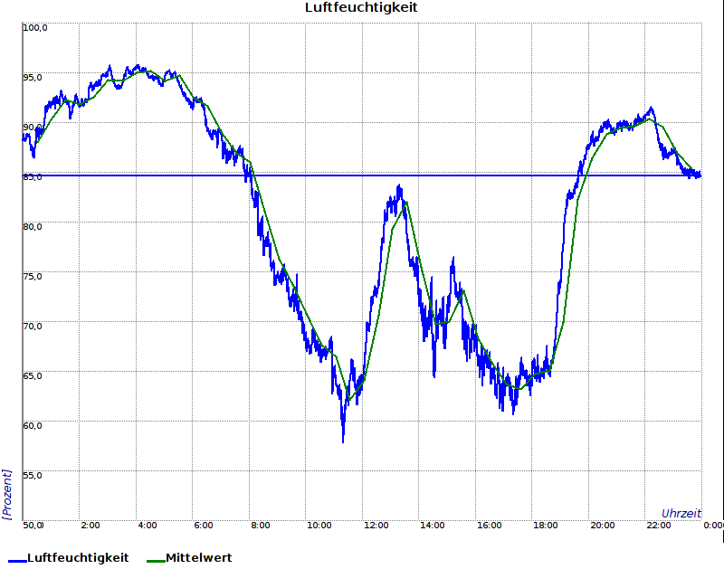Click the 0:00 time tick label
This screenshot has height=588, width=724.
click(713, 526)
